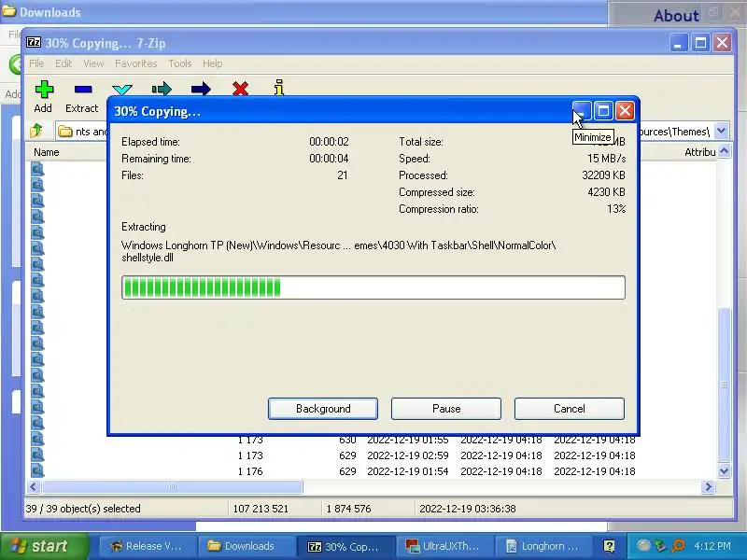Open the Favorites menu in 7-Zip

pos(135,63)
